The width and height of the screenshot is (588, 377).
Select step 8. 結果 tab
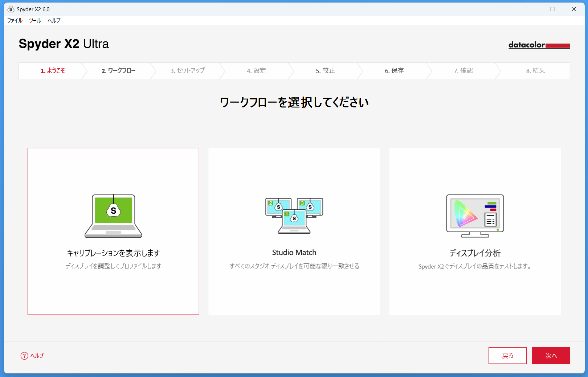tap(535, 71)
